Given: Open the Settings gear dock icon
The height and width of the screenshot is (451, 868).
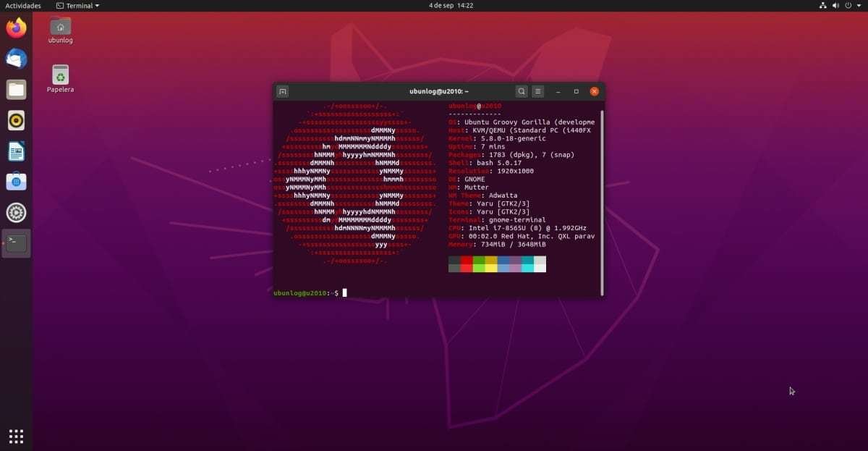Looking at the screenshot, I should point(16,213).
